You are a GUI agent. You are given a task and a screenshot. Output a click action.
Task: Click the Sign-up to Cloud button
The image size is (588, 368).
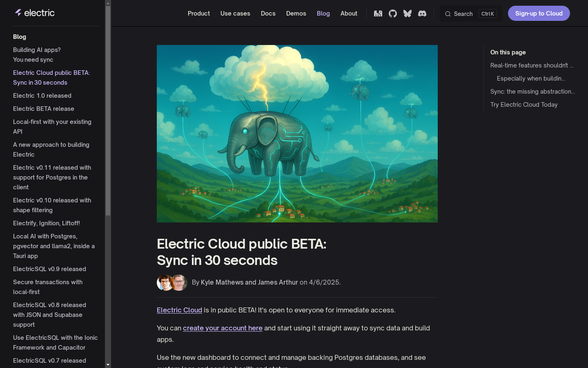(539, 13)
